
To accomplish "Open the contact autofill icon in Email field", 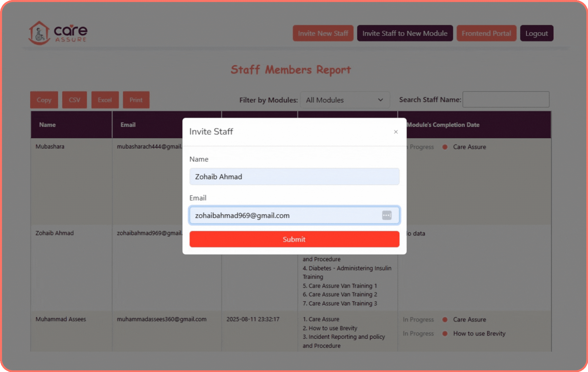I will (387, 215).
